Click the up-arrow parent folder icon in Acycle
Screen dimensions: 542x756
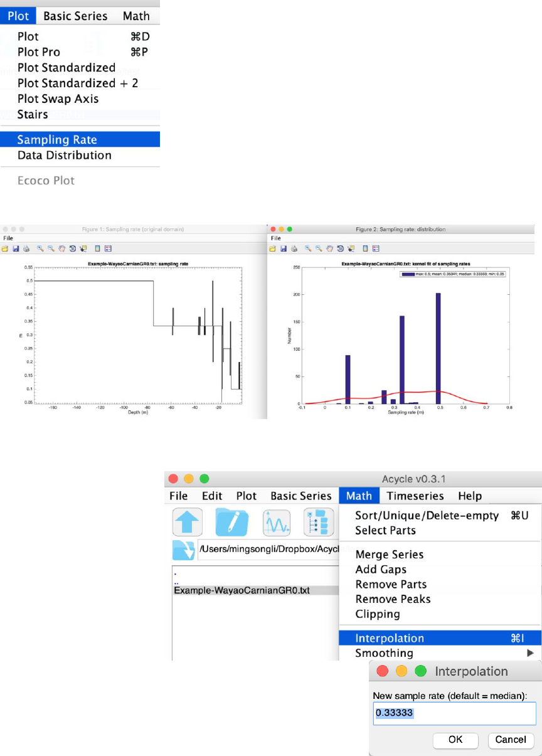(188, 522)
